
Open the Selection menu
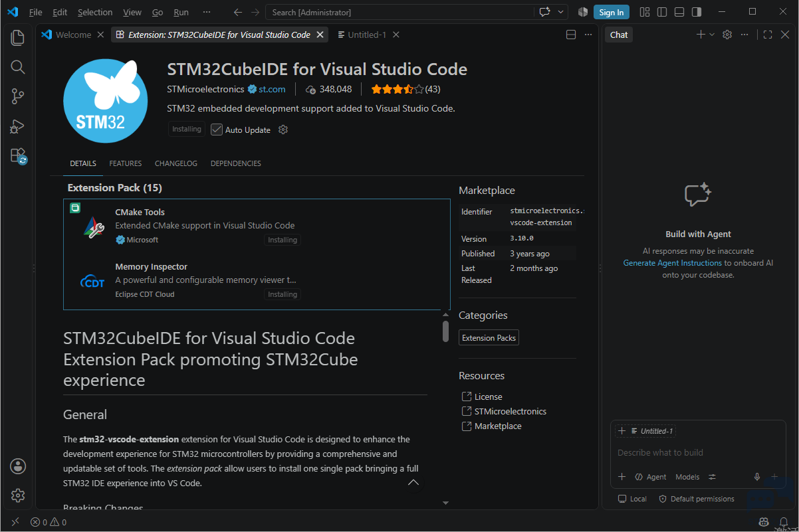pyautogui.click(x=95, y=12)
